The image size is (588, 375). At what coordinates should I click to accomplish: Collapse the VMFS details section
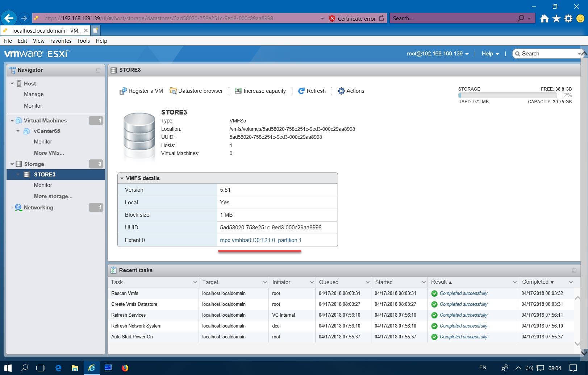[x=122, y=178]
